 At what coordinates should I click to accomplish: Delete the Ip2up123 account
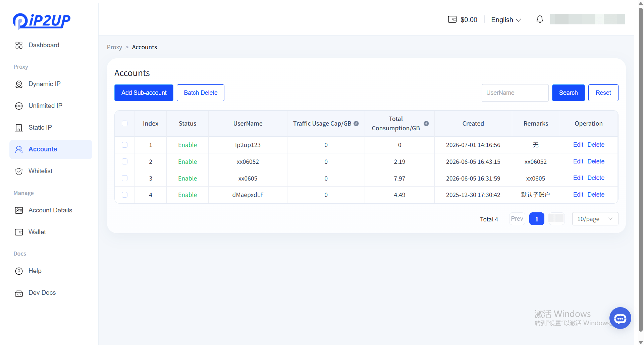click(596, 145)
